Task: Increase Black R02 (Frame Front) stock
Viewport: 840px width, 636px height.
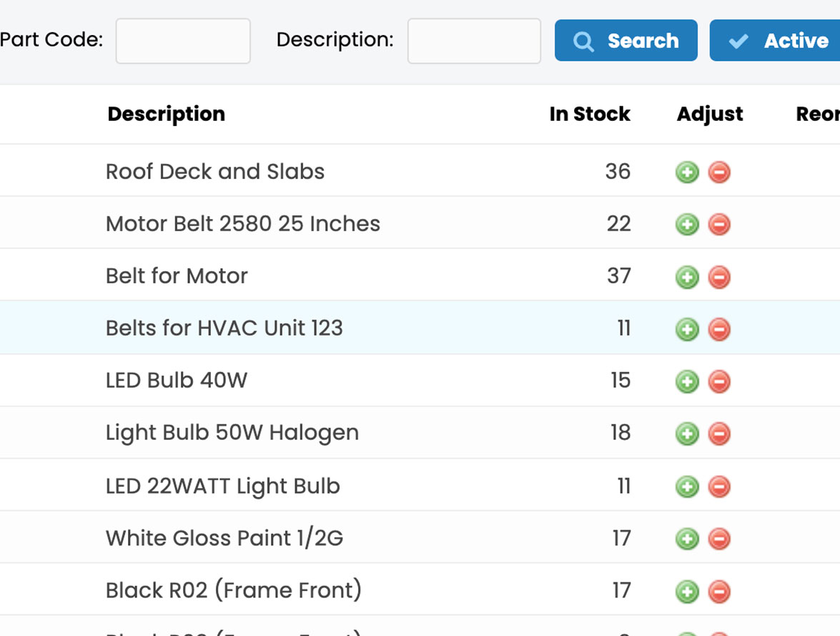Action: tap(686, 591)
